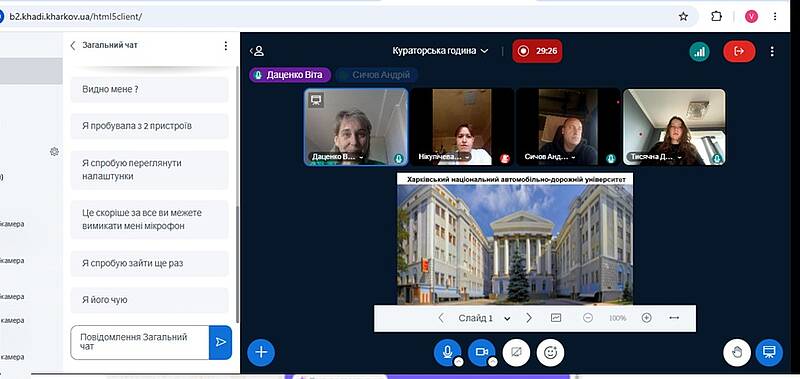Open the connection status signal icon

coord(699,51)
